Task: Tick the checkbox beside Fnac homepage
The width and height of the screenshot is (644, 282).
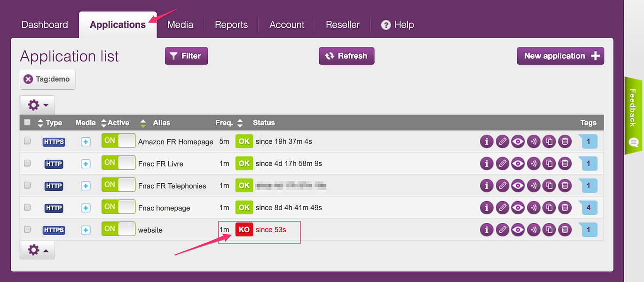Action: 27,207
